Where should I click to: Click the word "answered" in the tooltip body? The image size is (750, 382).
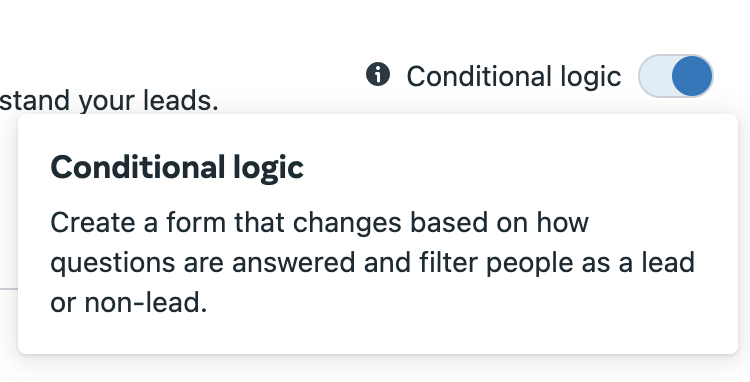(294, 263)
